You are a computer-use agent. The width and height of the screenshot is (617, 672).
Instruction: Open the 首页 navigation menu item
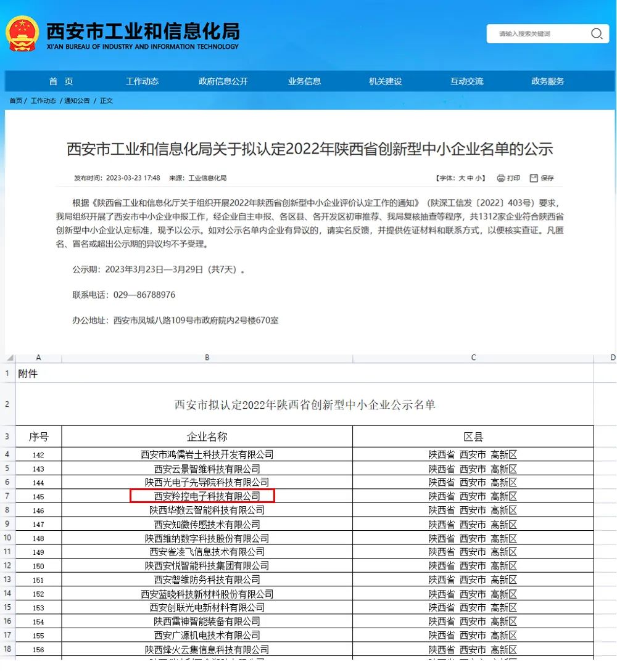61,81
